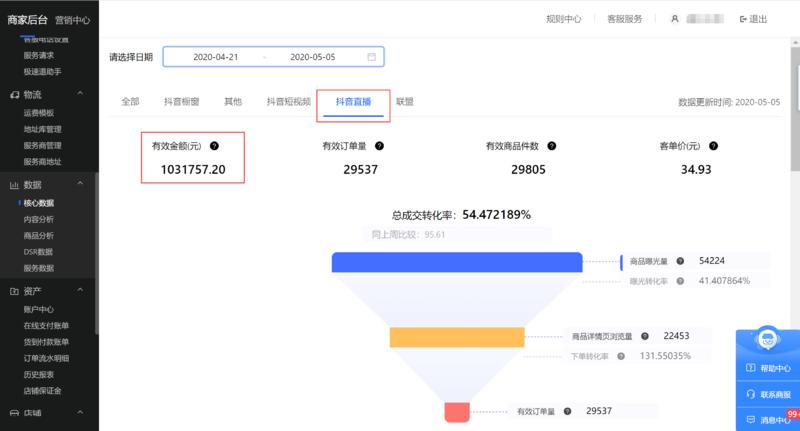Open 消息中心 in floating panel
Screen dimensions: 800x431
pos(776,420)
